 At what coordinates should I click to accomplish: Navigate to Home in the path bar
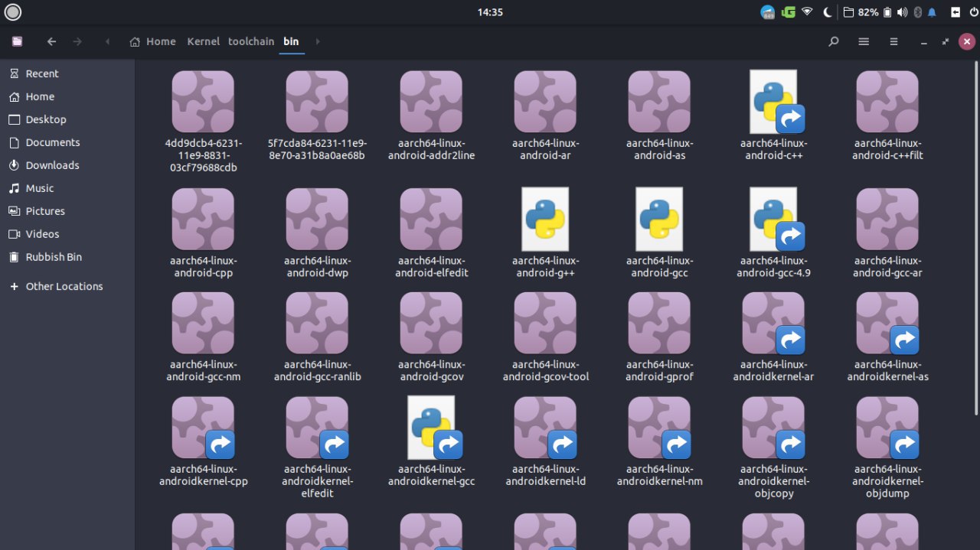pos(153,41)
